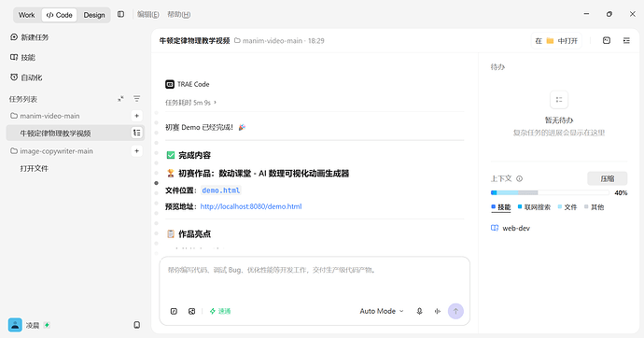Open the device icon at bottom of sidebar
The width and height of the screenshot is (644, 338).
pyautogui.click(x=137, y=325)
